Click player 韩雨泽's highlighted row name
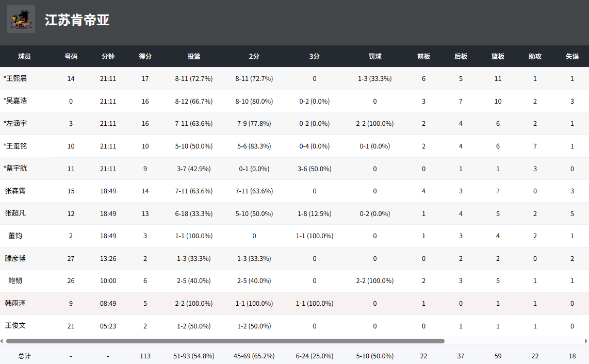Image resolution: width=589 pixels, height=364 pixels. pyautogui.click(x=15, y=303)
